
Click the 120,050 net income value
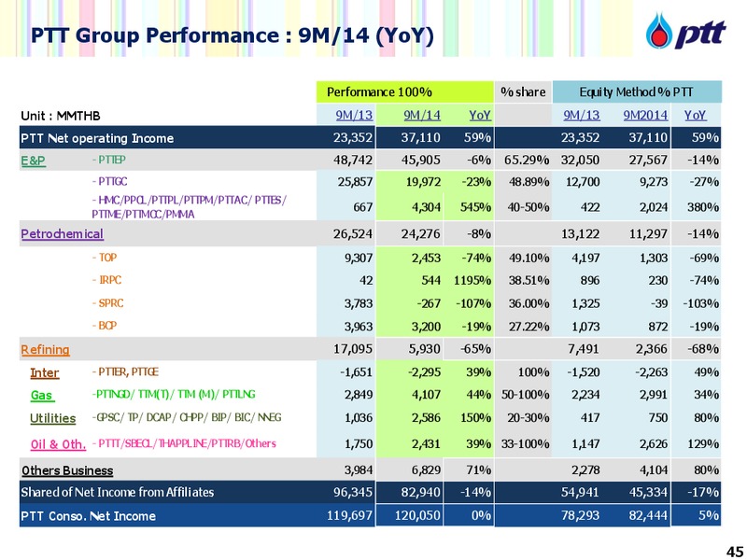(417, 516)
